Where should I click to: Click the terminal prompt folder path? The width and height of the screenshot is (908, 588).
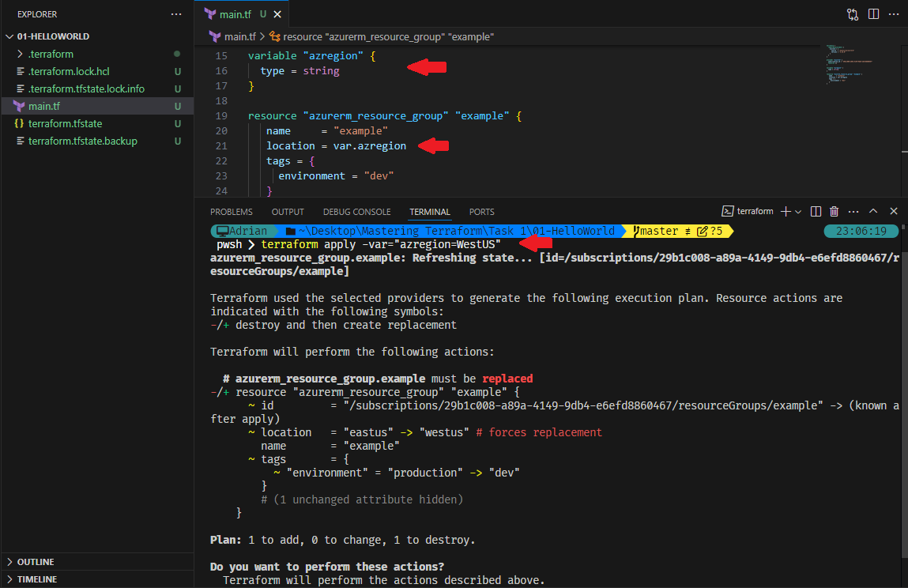(456, 231)
